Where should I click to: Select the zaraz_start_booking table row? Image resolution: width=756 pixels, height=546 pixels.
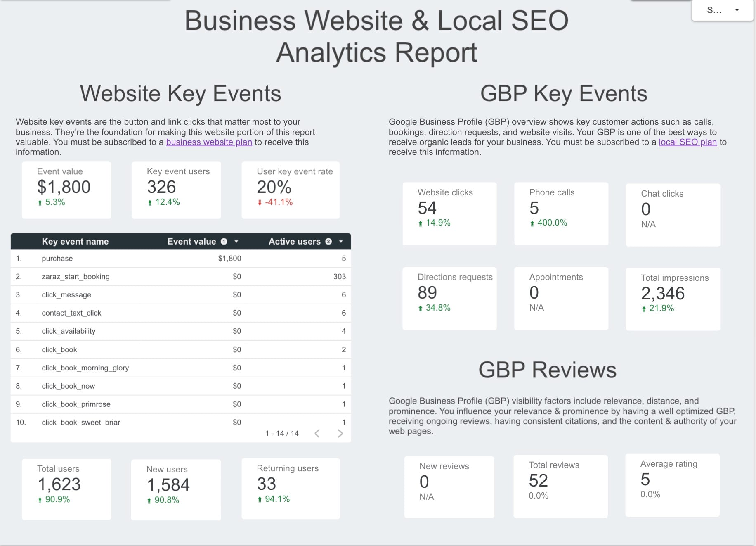tap(180, 276)
